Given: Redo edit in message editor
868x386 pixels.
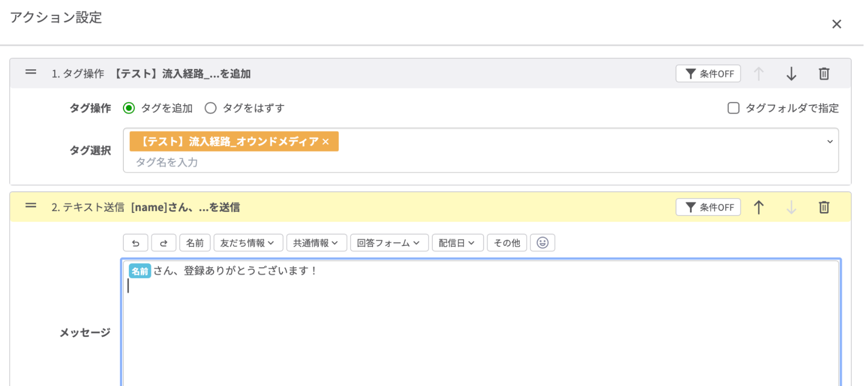Looking at the screenshot, I should 164,243.
